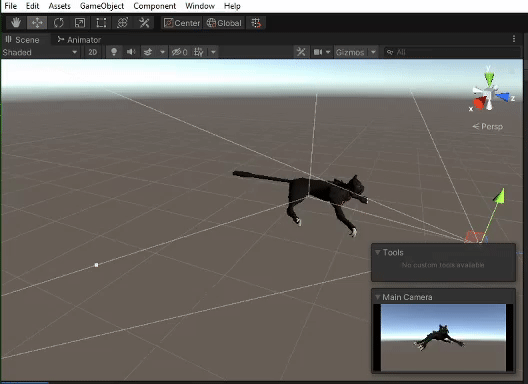Open component editor tools panel icon
The image size is (528, 384).
tap(301, 52)
